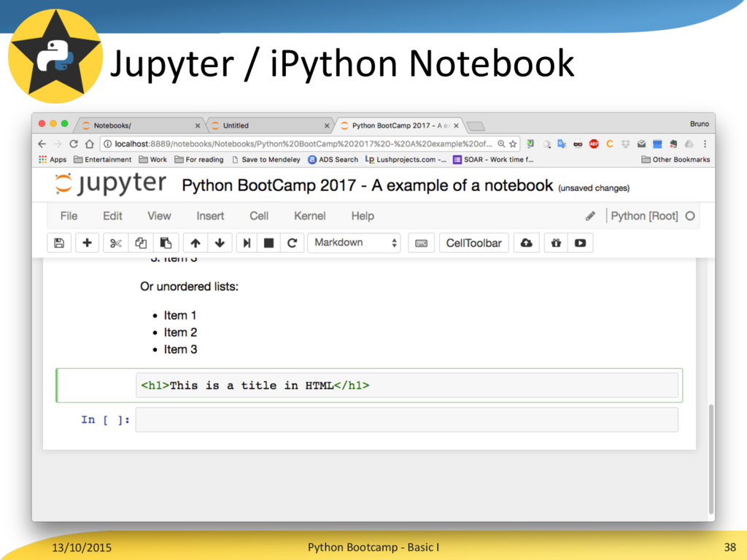The height and width of the screenshot is (560, 747).
Task: Click the Bruno profile name
Action: (700, 124)
